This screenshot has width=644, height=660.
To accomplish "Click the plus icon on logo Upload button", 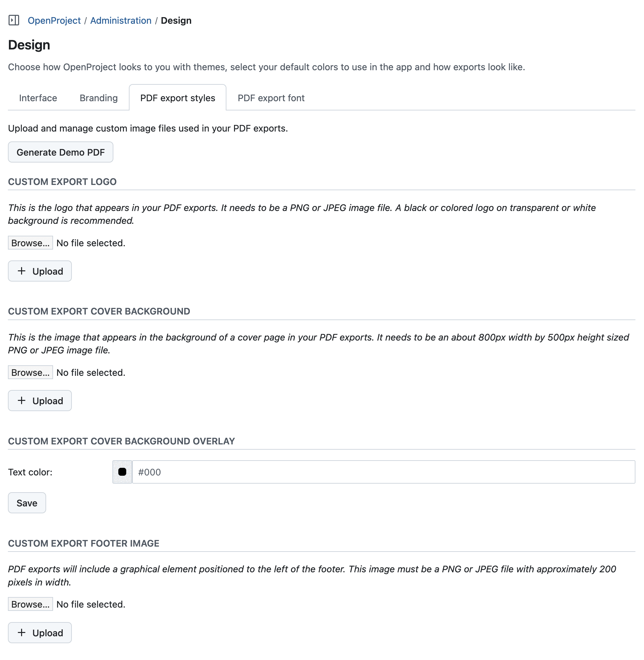I will [x=22, y=271].
